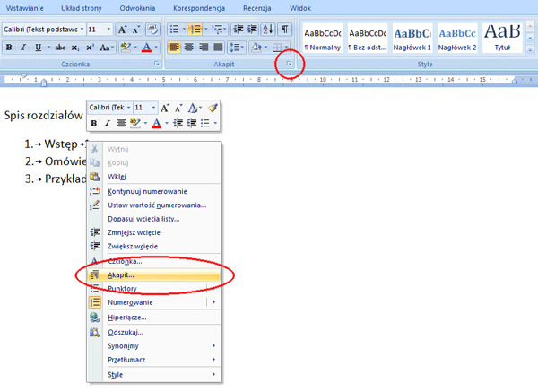
Task: Clear formatting with the ribbon eraser icon
Action: [152, 30]
